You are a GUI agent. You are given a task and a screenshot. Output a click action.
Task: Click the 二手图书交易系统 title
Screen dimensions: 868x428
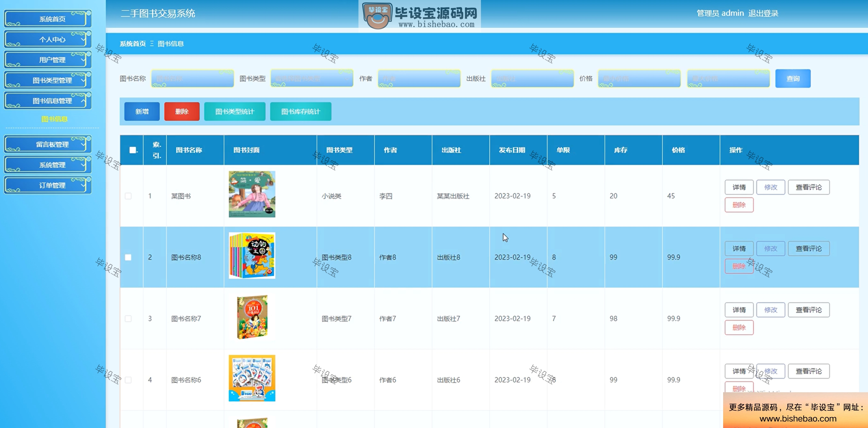tap(158, 13)
